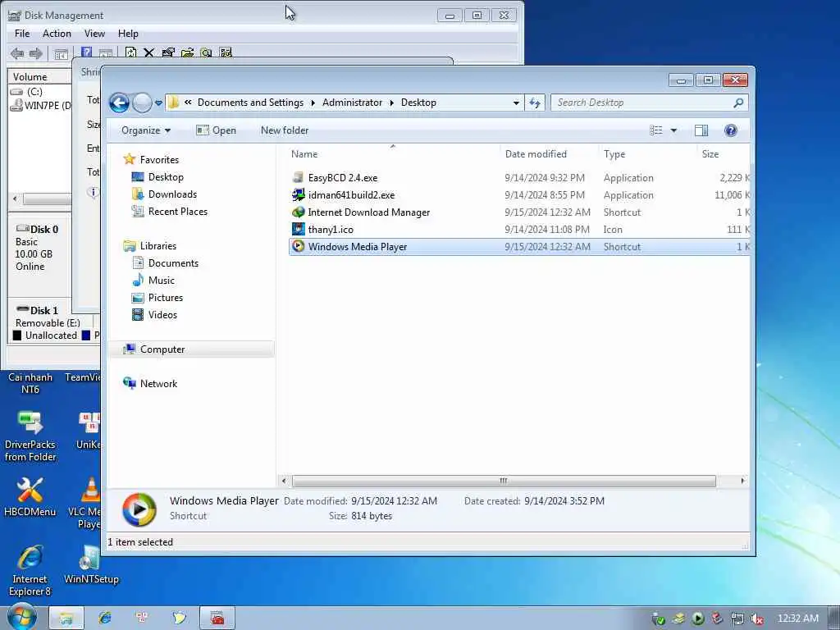Viewport: 840px width, 630px height.
Task: Click Disk Management toolbar forward arrow
Action: pyautogui.click(x=36, y=53)
